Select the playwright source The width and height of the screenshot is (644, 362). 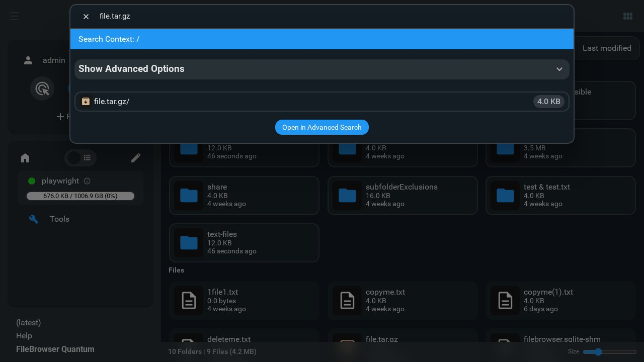pyautogui.click(x=80, y=188)
